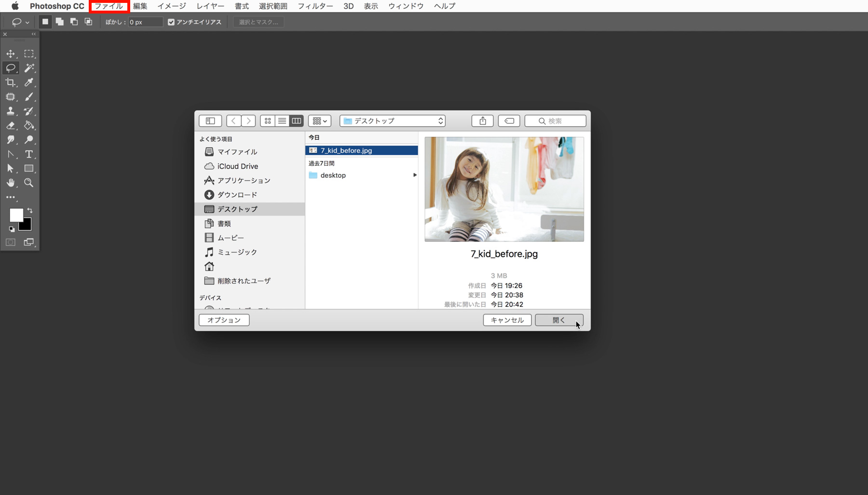Click the edit tags button
868x495 pixels.
(x=509, y=121)
